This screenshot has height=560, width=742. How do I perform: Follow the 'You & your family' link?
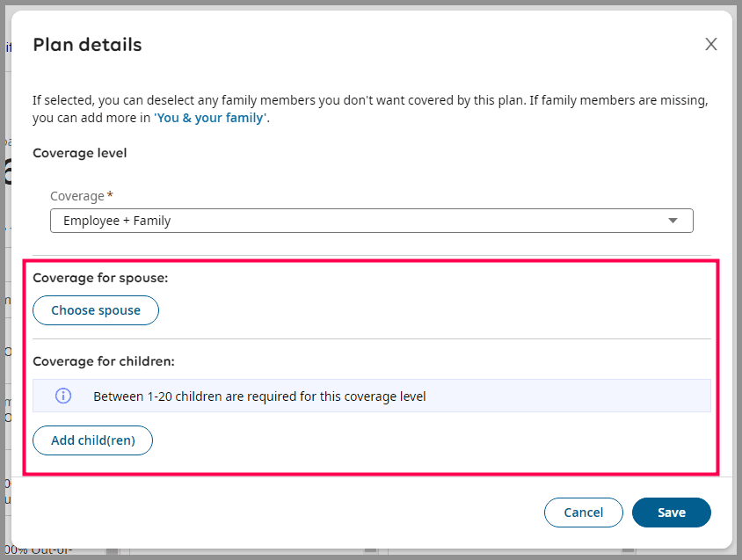[210, 118]
